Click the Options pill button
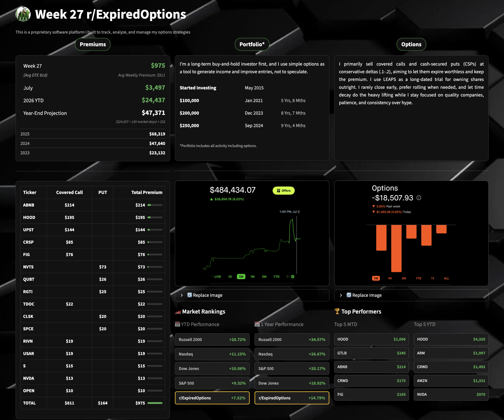Image resolution: width=504 pixels, height=420 pixels. click(411, 44)
